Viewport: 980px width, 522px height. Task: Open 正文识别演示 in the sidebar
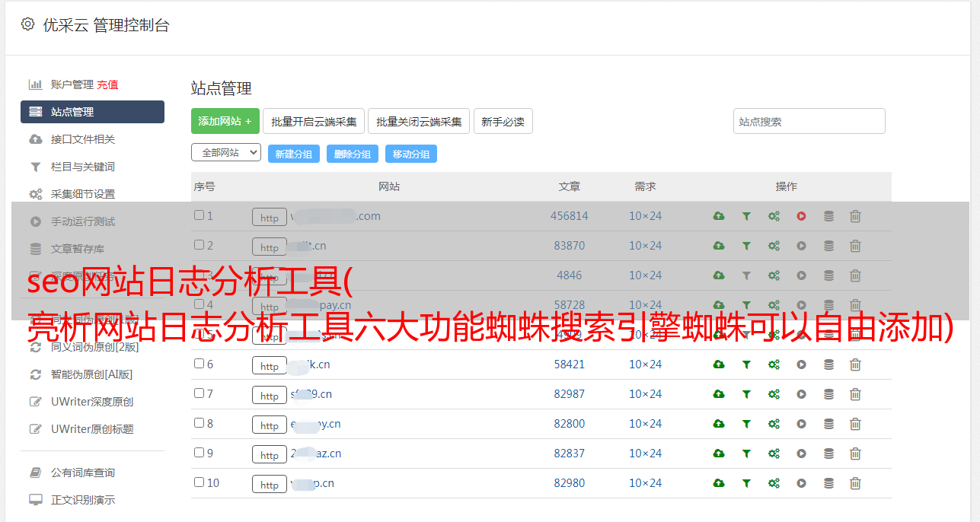pyautogui.click(x=83, y=500)
